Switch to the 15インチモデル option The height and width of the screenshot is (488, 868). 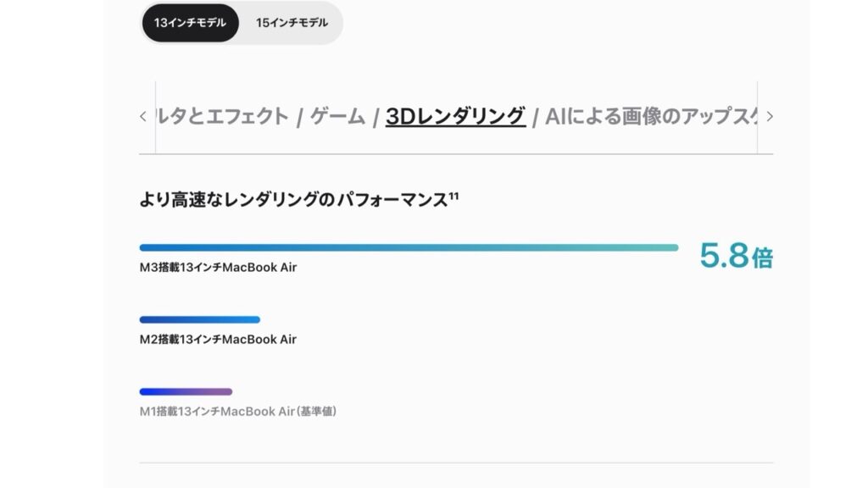click(x=292, y=23)
